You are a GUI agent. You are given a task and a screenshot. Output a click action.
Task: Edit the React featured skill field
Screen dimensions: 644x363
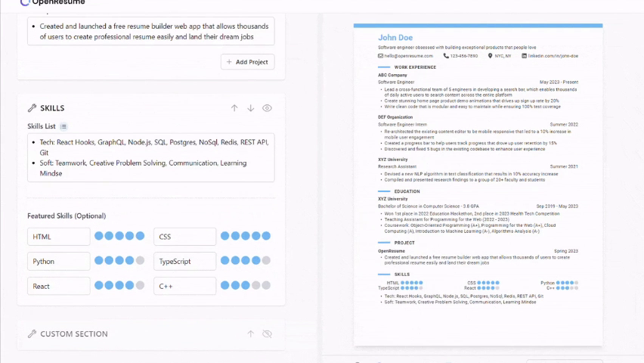coord(59,286)
